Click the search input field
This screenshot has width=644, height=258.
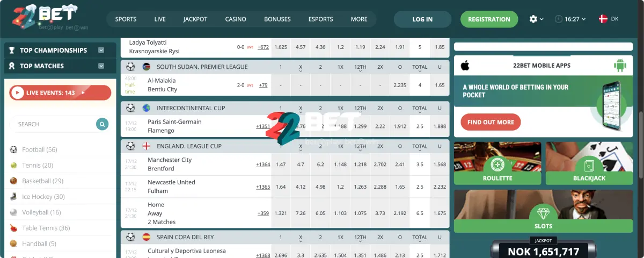pos(54,124)
